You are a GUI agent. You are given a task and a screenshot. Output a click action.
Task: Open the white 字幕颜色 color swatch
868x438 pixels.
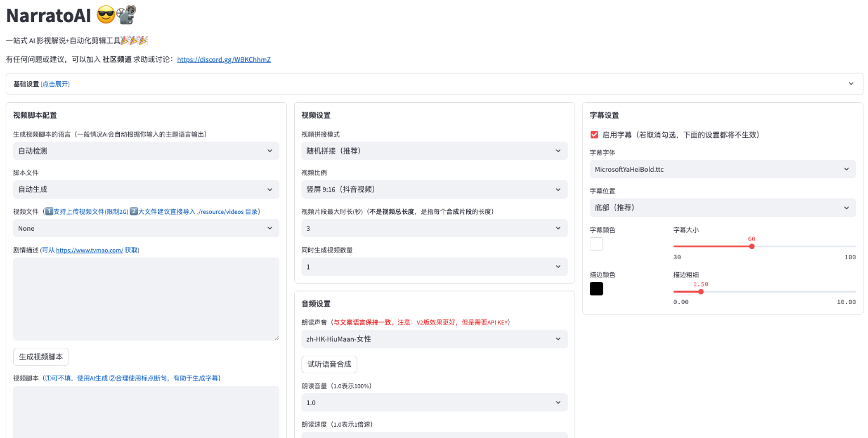tap(596, 244)
